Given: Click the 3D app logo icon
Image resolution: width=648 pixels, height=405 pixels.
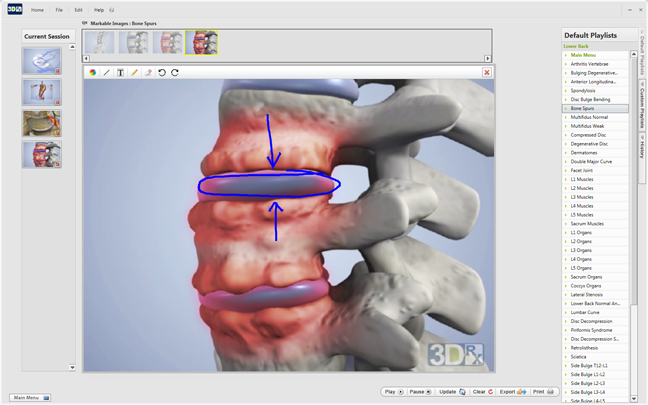Looking at the screenshot, I should 15,10.
